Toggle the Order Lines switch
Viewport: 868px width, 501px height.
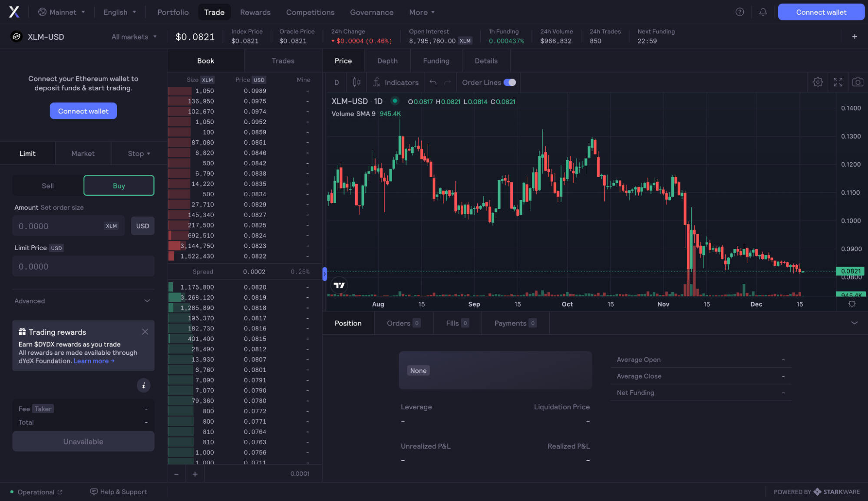point(510,82)
